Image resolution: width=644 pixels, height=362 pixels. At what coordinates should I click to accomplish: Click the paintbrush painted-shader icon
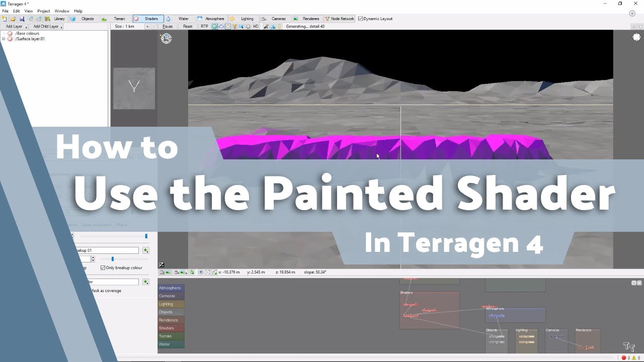pyautogui.click(x=266, y=26)
